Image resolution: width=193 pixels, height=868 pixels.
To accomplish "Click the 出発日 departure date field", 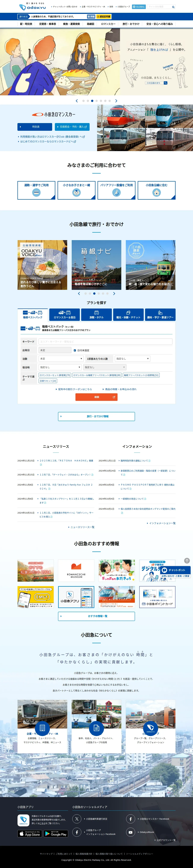I will click(x=55, y=350).
